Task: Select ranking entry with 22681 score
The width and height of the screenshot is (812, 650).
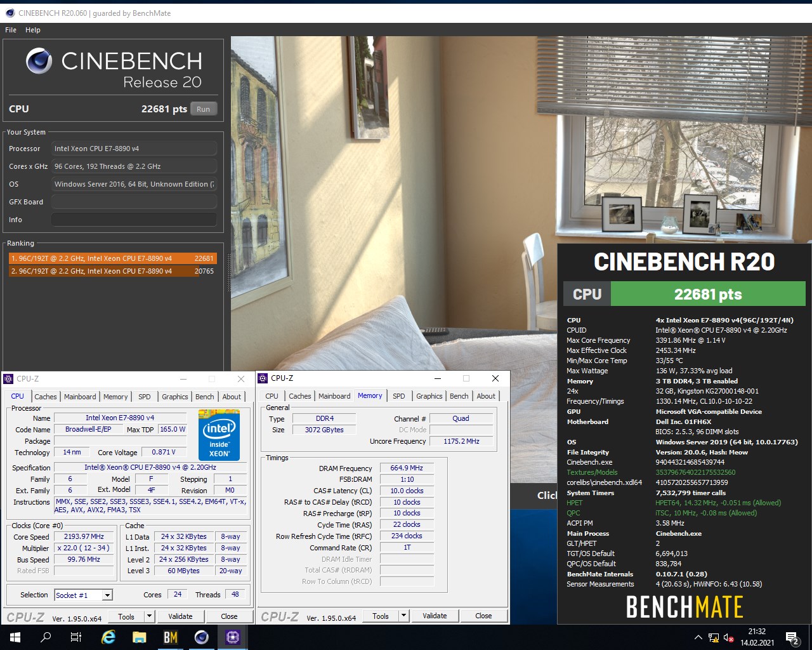Action: tap(113, 258)
